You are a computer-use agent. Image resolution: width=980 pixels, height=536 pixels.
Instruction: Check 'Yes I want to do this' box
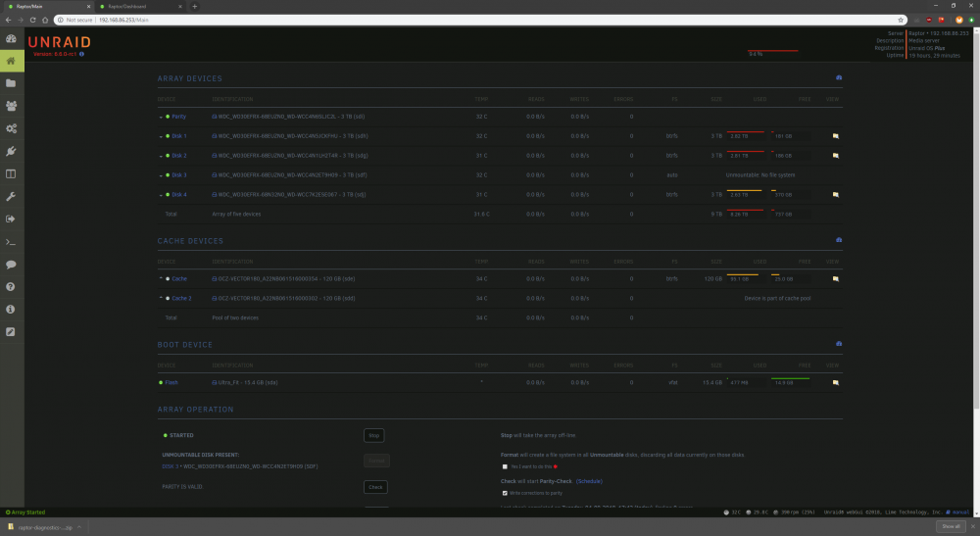(x=505, y=466)
